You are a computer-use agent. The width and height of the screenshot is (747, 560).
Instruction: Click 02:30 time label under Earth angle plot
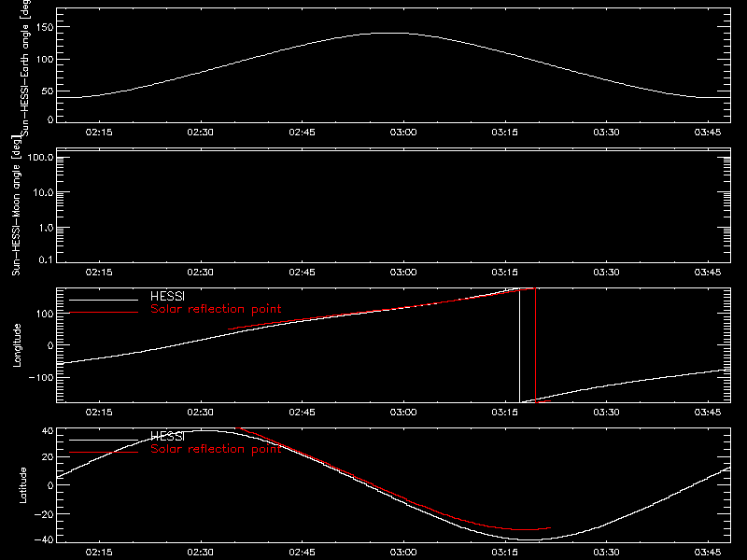(200, 133)
